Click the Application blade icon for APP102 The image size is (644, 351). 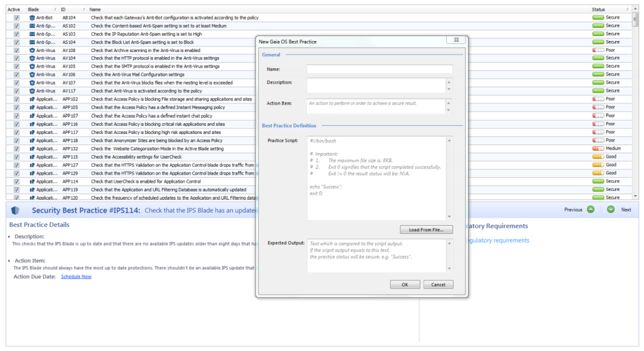pyautogui.click(x=32, y=99)
